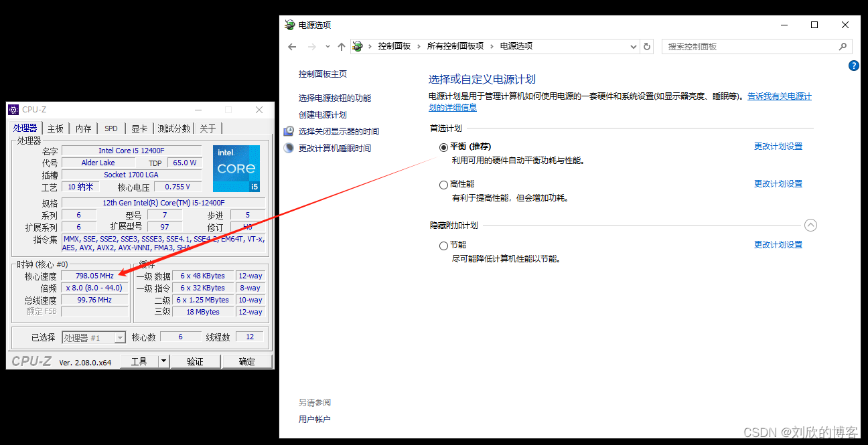Click 控制面板 breadcrumb in address bar
Viewport: 868px width, 445px height.
click(x=394, y=46)
